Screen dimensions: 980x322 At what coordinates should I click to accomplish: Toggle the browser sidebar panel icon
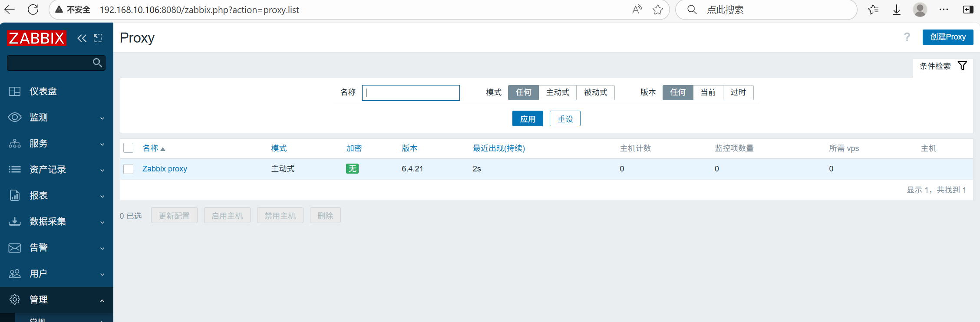968,10
